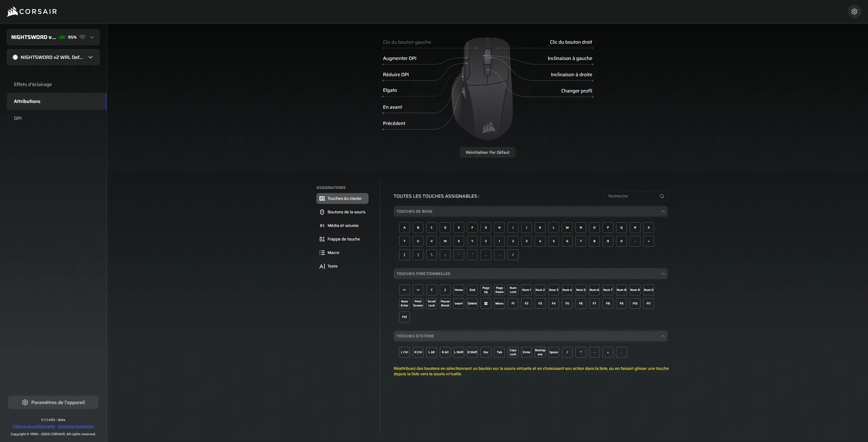Image resolution: width=868 pixels, height=442 pixels.
Task: Click the magnifier icon in the search box
Action: [x=662, y=196]
